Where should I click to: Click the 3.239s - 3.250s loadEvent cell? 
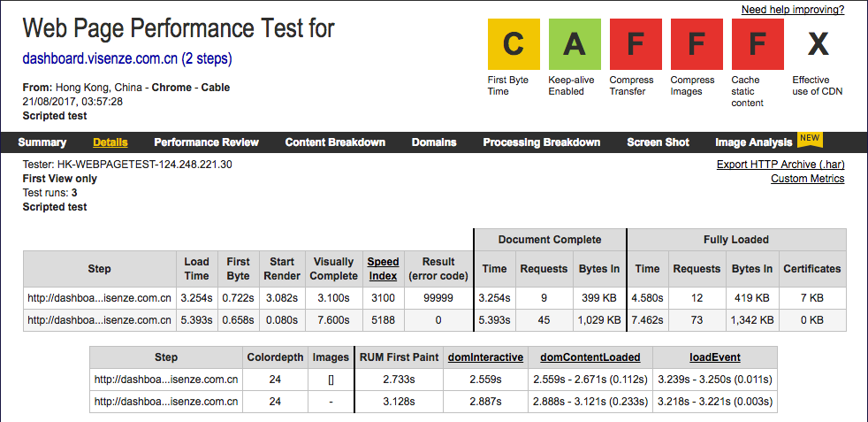(715, 380)
